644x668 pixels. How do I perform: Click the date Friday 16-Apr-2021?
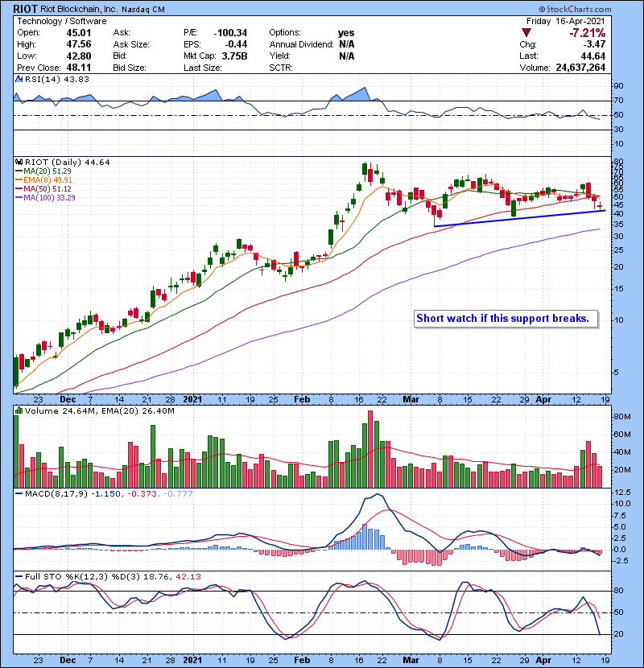[x=566, y=21]
